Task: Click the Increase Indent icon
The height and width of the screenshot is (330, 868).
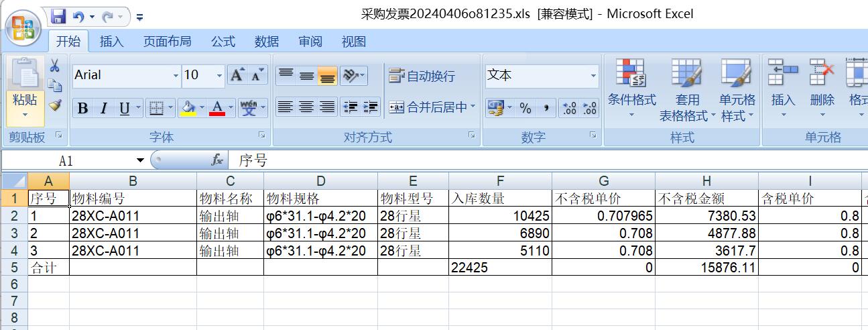Action: coord(371,107)
